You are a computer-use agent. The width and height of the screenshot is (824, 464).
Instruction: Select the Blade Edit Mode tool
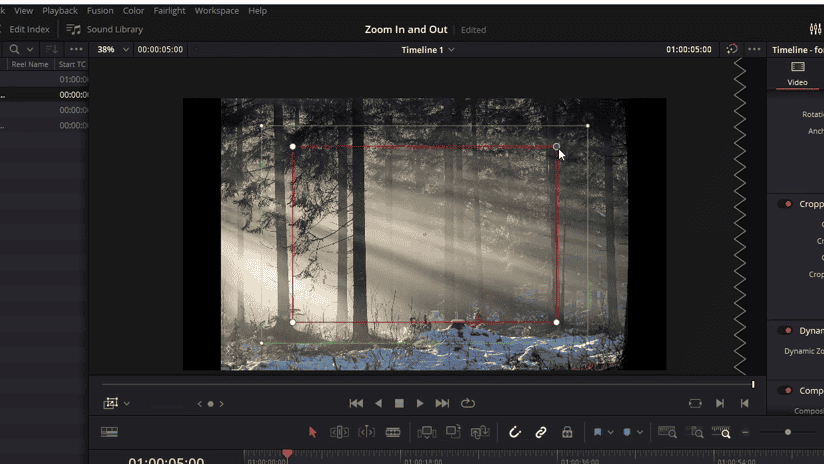pyautogui.click(x=393, y=432)
